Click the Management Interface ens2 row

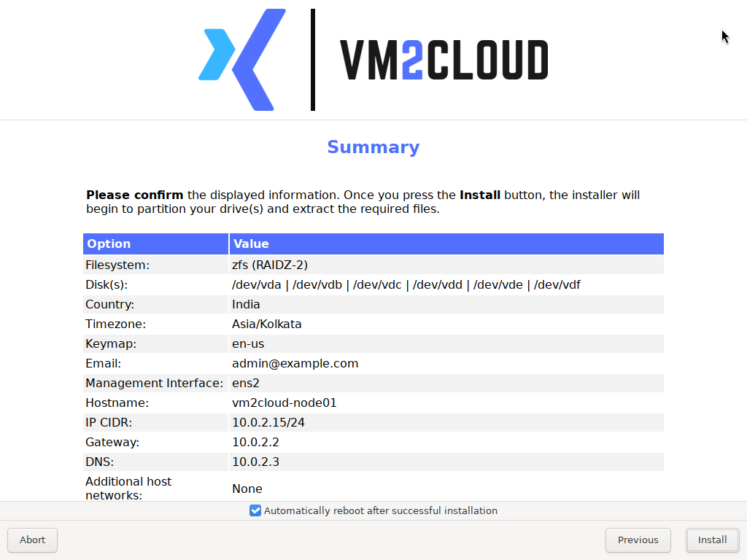(x=373, y=384)
